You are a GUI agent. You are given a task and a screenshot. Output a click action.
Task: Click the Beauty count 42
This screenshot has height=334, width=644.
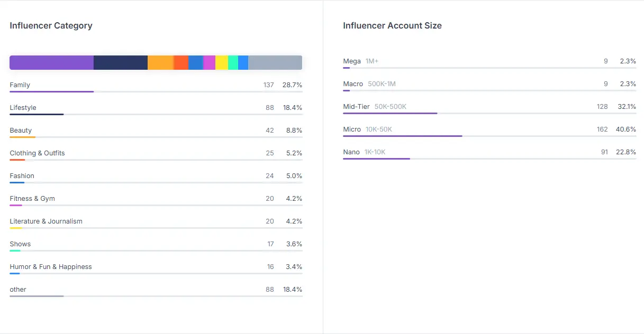pyautogui.click(x=270, y=131)
